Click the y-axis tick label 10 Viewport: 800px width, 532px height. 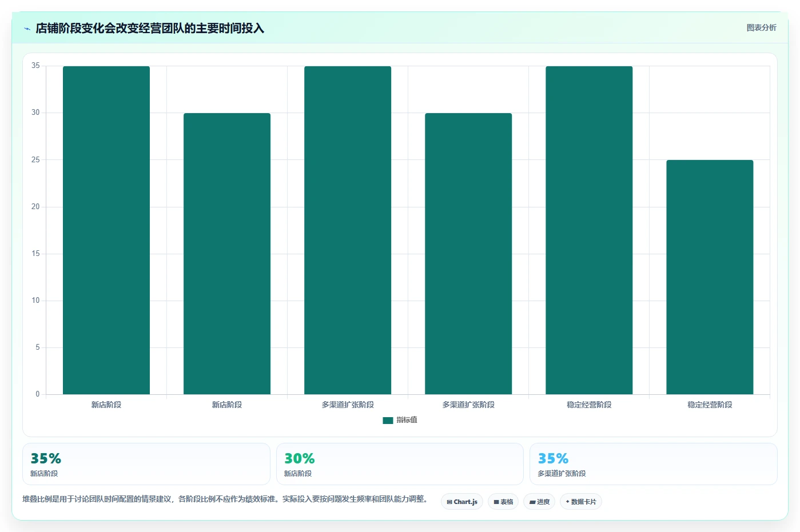click(x=35, y=301)
